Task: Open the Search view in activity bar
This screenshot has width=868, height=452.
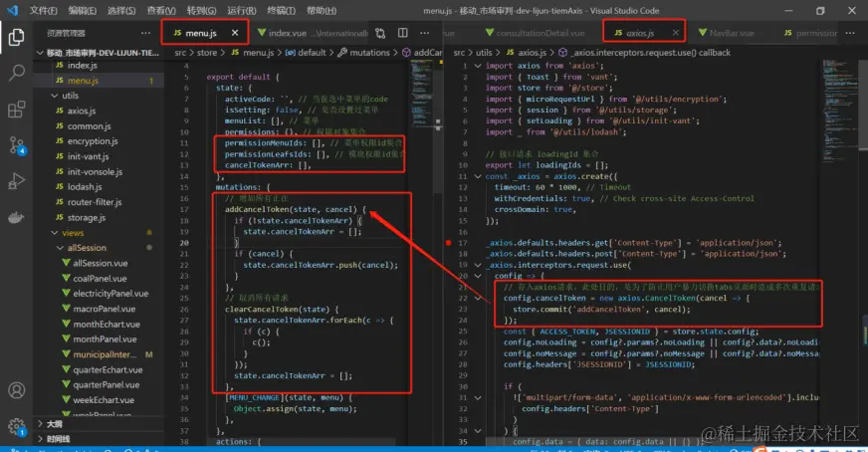Action: 17,72
